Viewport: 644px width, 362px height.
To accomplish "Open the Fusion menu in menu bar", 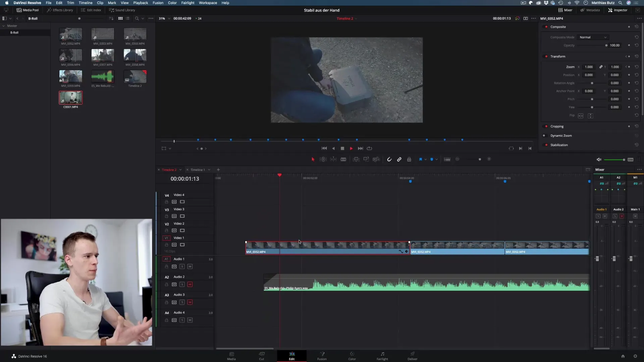I will 158,3.
